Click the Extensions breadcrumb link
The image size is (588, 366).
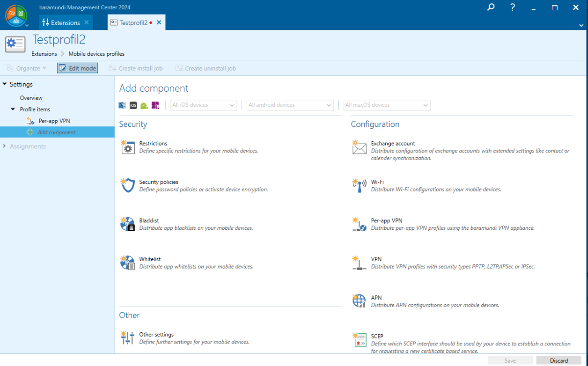[44, 54]
